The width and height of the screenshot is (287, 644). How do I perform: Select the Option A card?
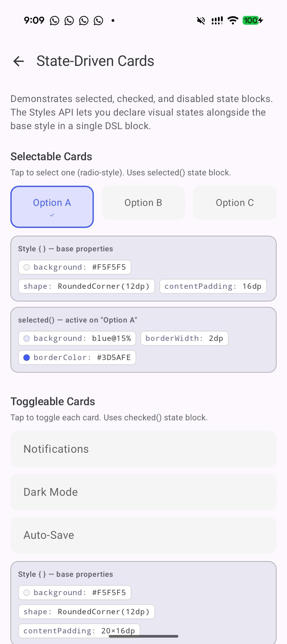pyautogui.click(x=52, y=206)
